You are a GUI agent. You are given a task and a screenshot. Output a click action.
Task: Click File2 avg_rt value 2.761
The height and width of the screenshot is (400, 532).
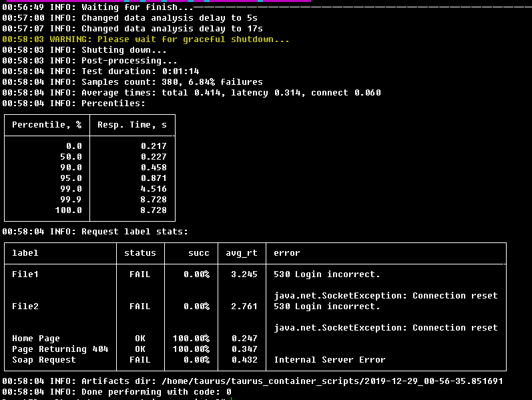244,307
